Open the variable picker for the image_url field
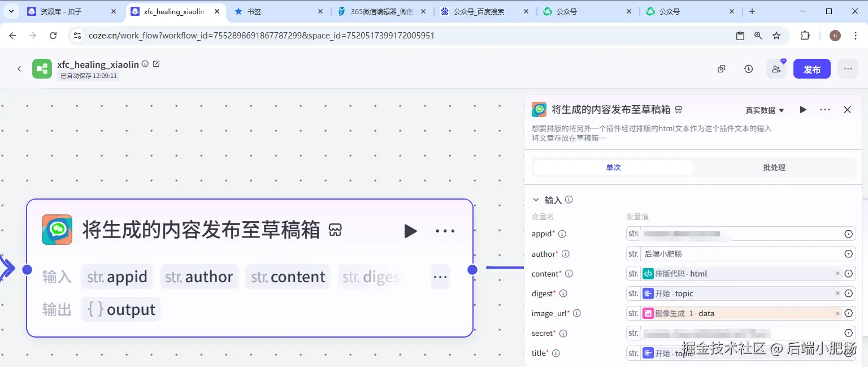Screen dimensions: 868x367 [848, 313]
